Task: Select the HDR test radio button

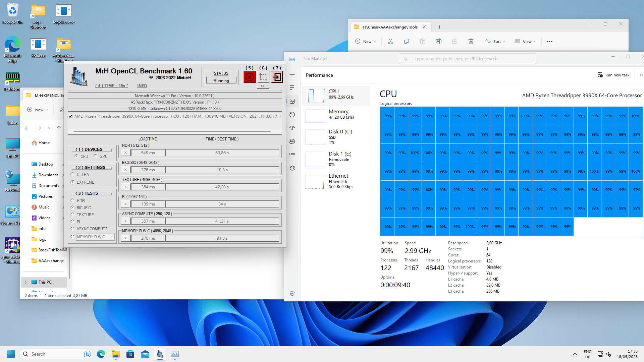Action: 72,200
